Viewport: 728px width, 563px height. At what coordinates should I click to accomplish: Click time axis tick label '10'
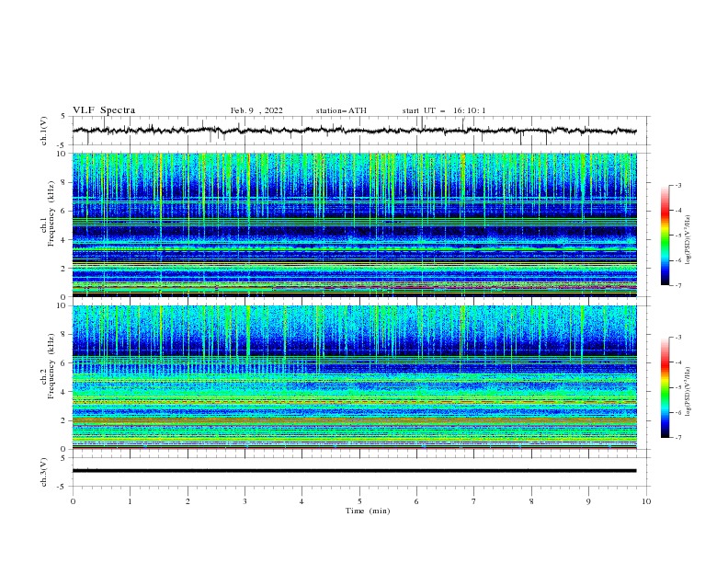pos(646,501)
